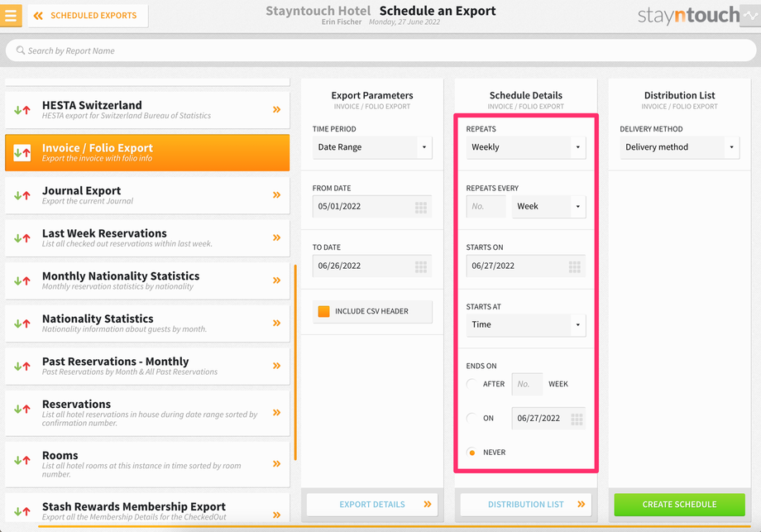Click the Rooms export arrows icon
This screenshot has height=532, width=761.
[x=22, y=460]
